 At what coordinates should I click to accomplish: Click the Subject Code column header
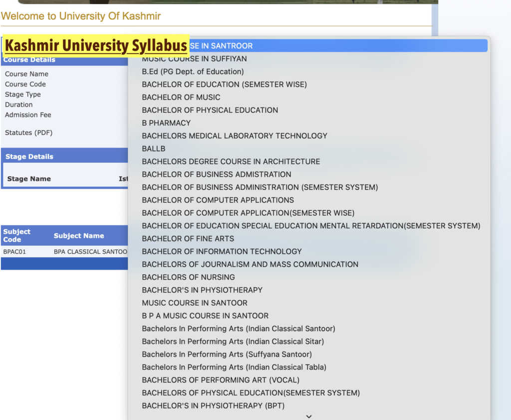pos(16,235)
